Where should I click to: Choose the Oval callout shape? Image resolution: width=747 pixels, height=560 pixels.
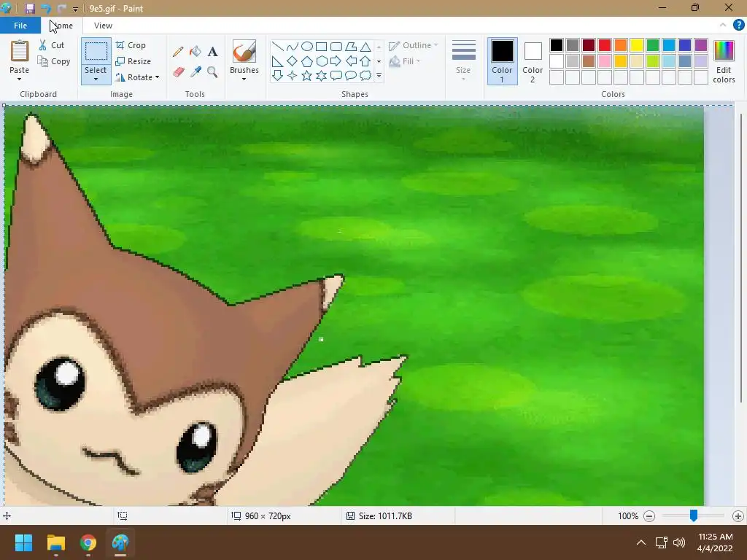pos(351,75)
